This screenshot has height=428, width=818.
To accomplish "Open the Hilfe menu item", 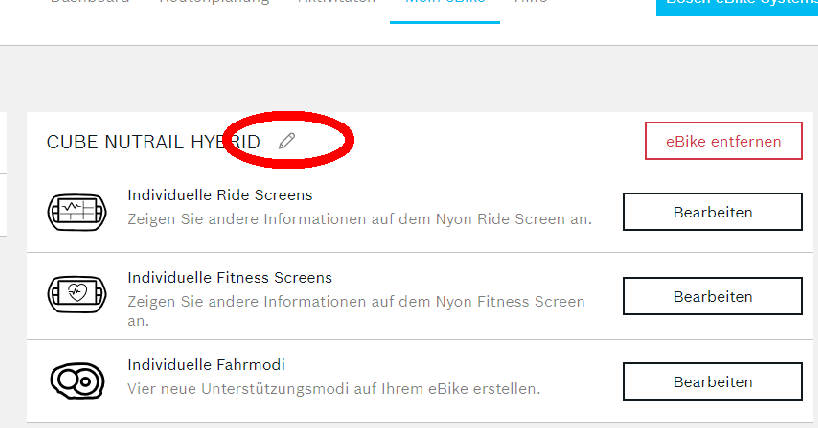I will [530, 3].
